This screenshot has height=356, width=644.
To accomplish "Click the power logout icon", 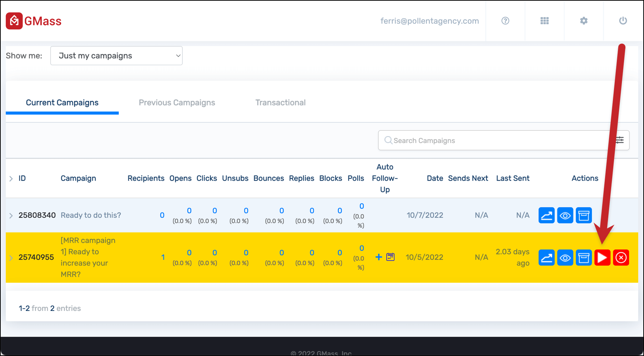I will 623,21.
